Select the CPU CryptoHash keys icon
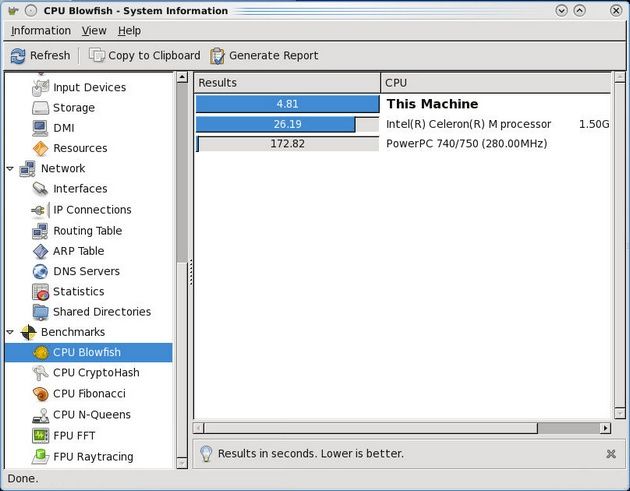The height and width of the screenshot is (491, 630). click(x=40, y=373)
